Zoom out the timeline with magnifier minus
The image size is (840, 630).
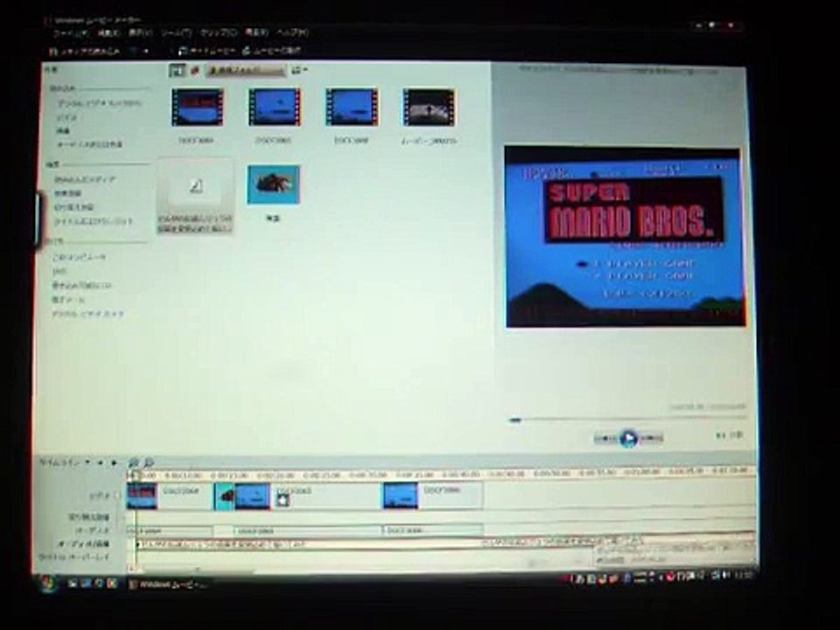[x=149, y=462]
